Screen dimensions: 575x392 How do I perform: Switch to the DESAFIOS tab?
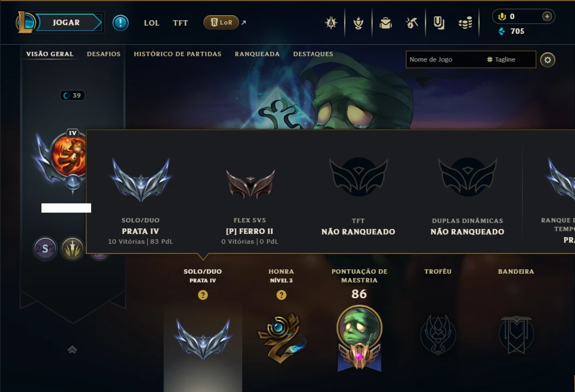[104, 54]
